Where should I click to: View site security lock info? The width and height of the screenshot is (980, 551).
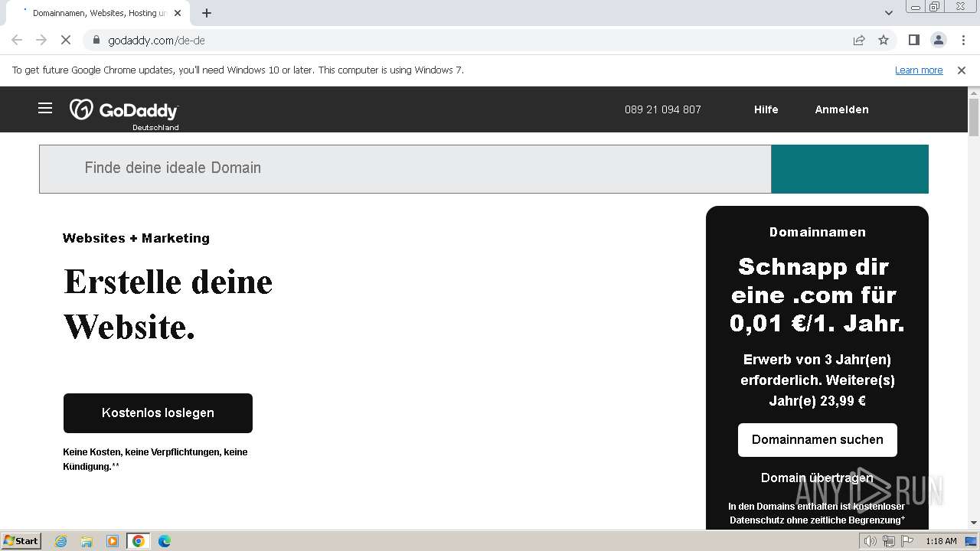coord(96,40)
